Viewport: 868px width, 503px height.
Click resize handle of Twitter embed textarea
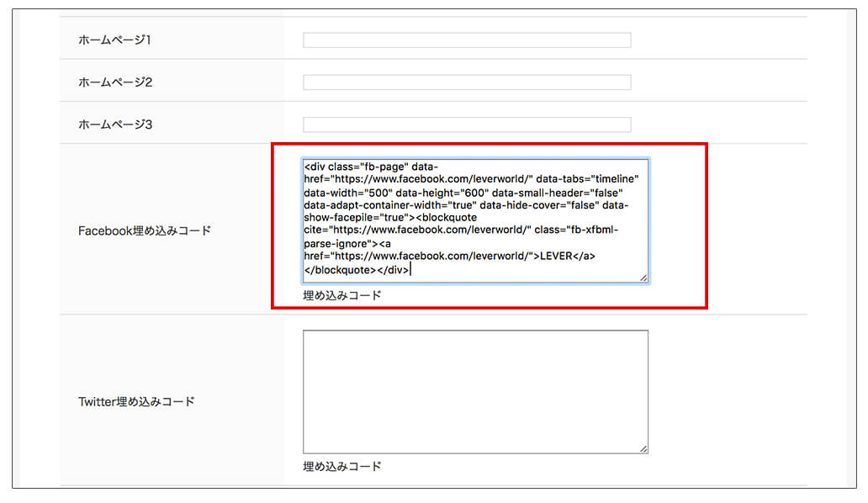[643, 449]
